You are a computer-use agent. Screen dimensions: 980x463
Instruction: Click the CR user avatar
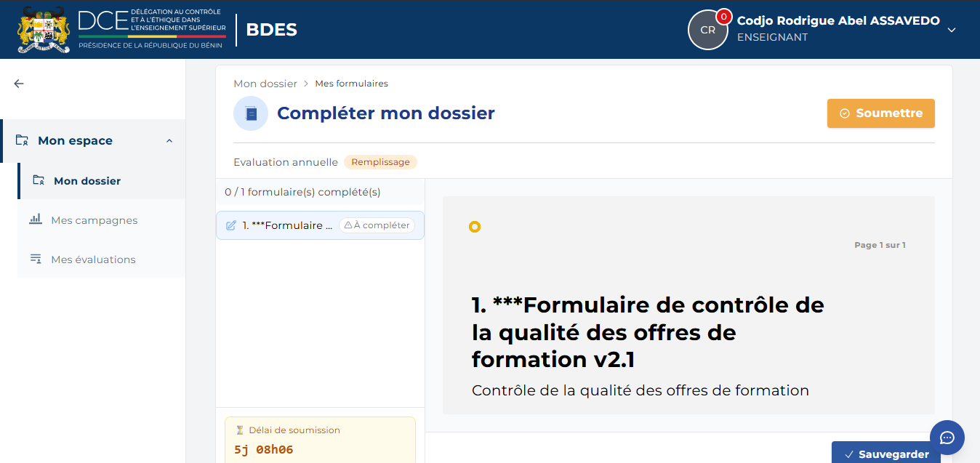click(x=707, y=30)
